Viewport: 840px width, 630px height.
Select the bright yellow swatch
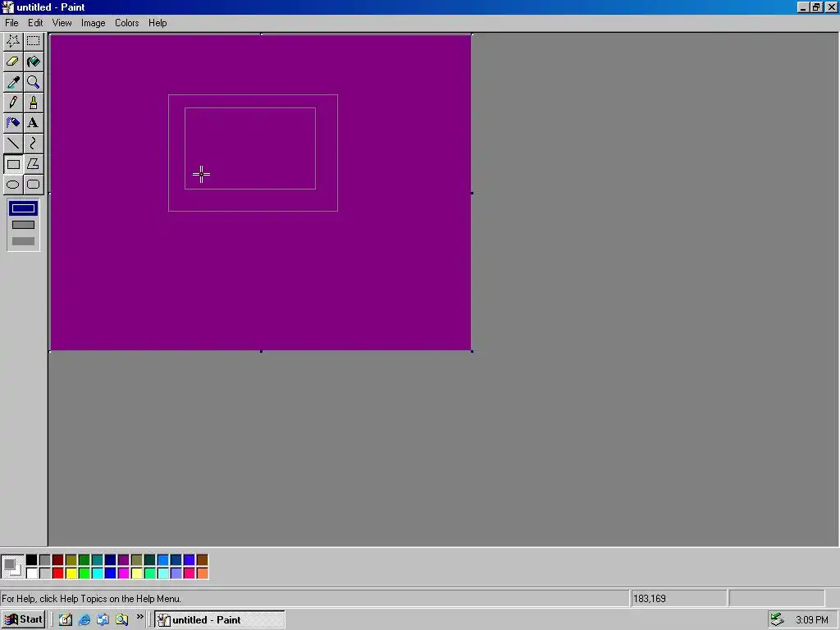pos(71,573)
